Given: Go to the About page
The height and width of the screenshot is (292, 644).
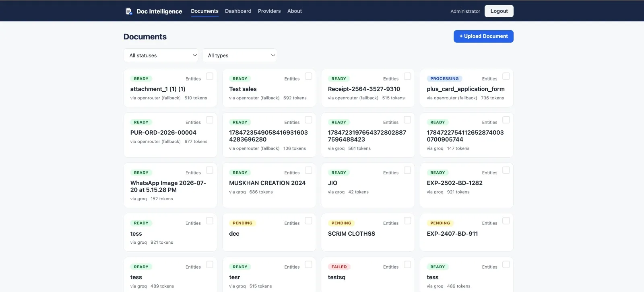Looking at the screenshot, I should point(295,11).
